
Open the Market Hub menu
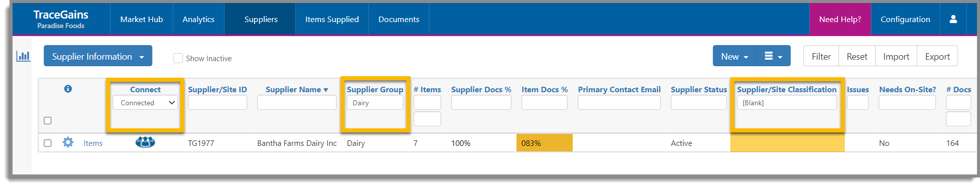pos(142,19)
